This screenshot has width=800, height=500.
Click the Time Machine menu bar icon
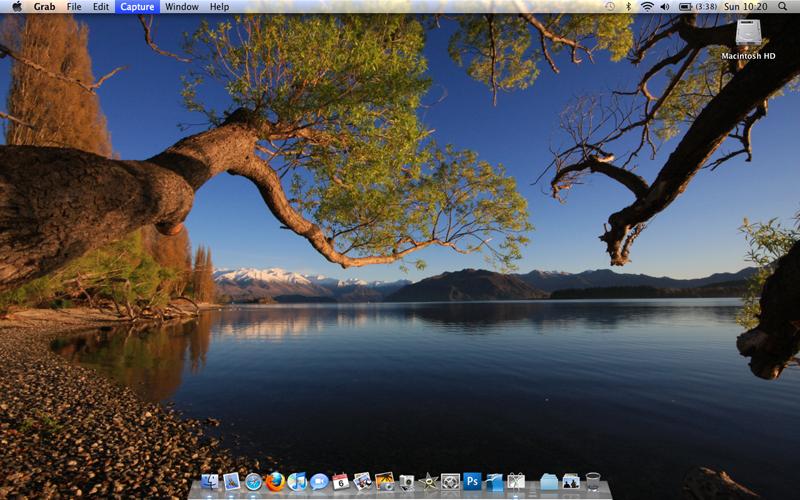[610, 7]
